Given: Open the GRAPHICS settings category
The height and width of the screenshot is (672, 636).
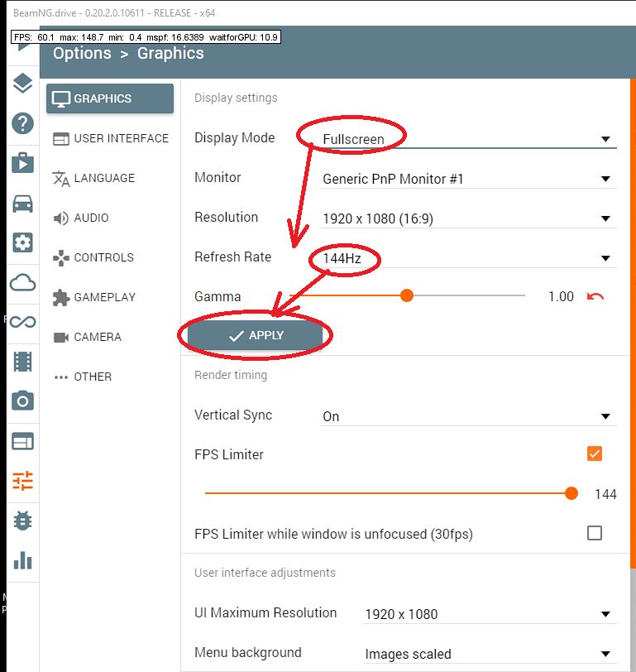Looking at the screenshot, I should click(x=110, y=98).
